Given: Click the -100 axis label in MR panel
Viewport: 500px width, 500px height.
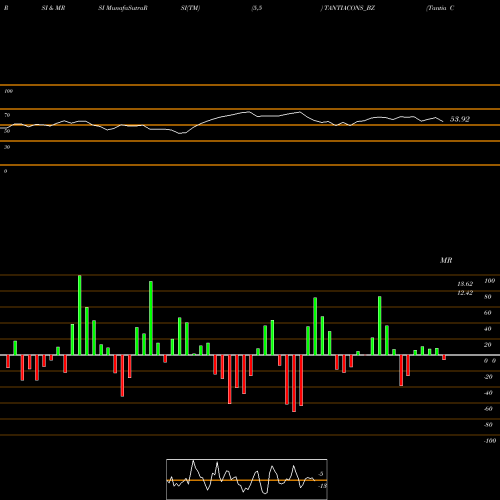Looking at the screenshot, I should coord(490,441).
